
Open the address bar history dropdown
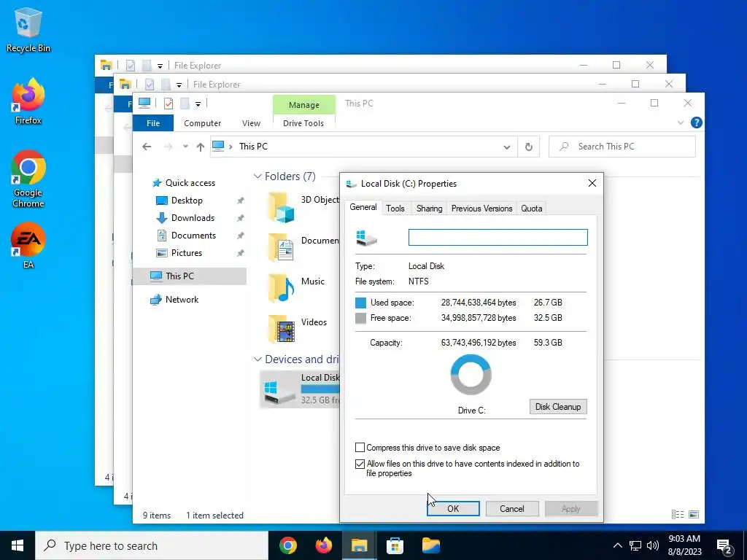(x=507, y=147)
